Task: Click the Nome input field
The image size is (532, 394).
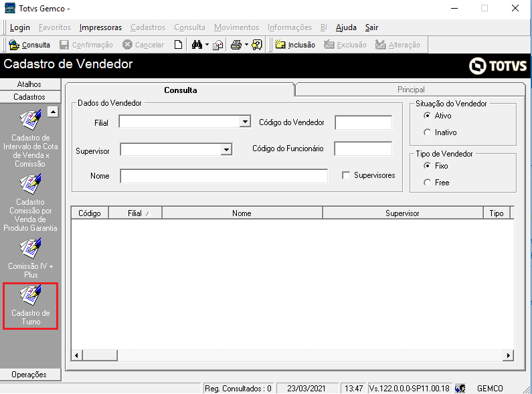Action: [224, 177]
